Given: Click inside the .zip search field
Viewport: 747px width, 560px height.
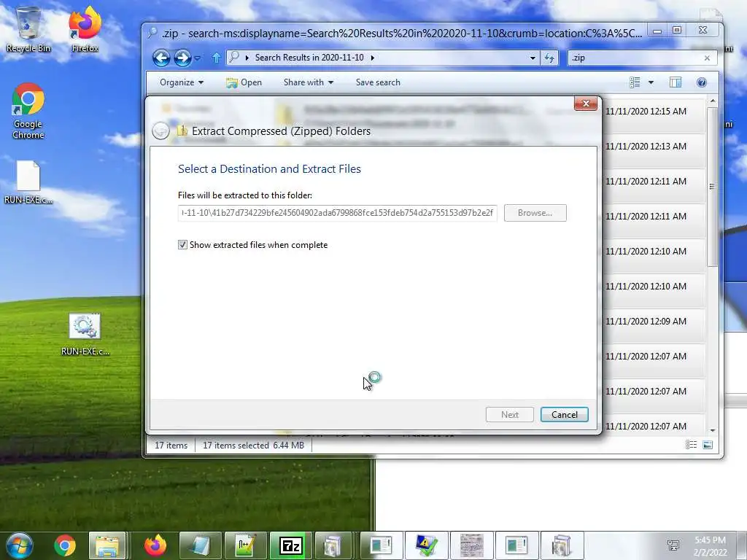Looking at the screenshot, I should point(635,58).
